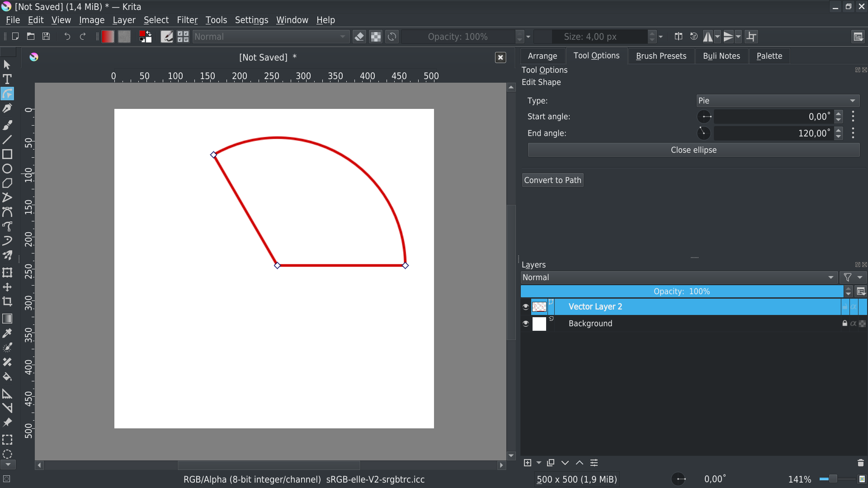Select the Text tool
The image size is (868, 488).
(x=7, y=79)
